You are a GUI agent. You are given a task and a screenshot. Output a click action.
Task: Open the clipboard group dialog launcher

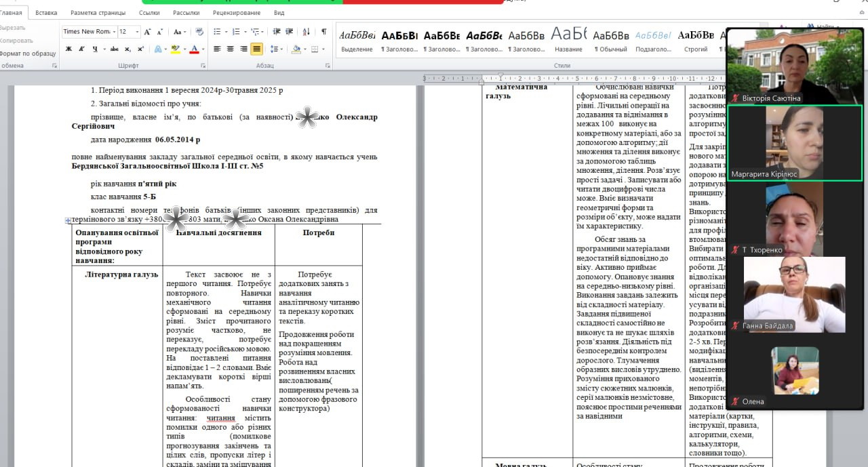[54, 66]
